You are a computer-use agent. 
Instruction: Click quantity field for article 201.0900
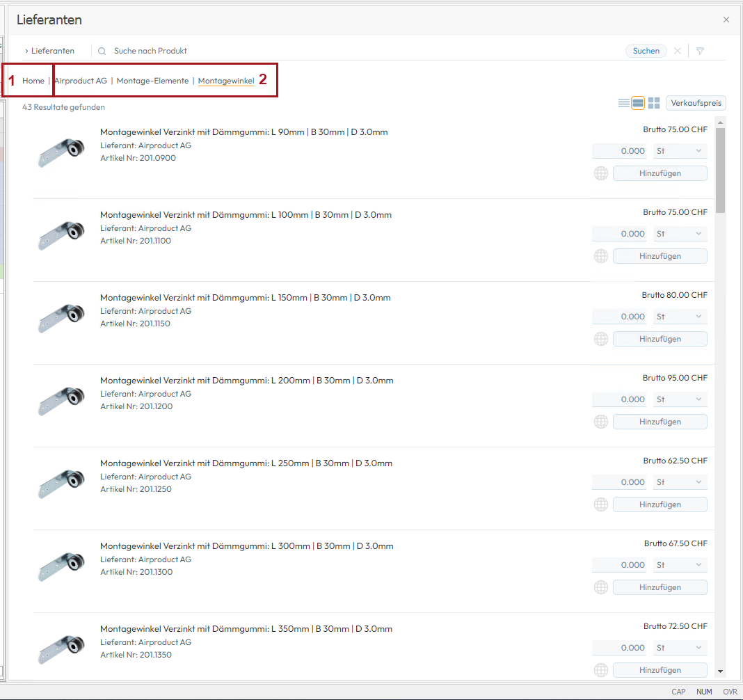tap(619, 151)
